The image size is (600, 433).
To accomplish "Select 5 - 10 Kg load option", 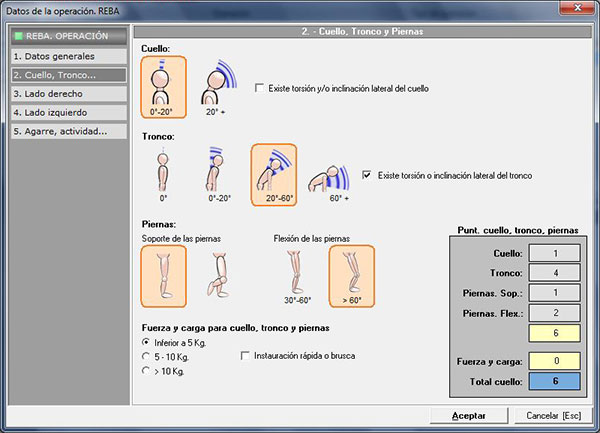I will [146, 356].
